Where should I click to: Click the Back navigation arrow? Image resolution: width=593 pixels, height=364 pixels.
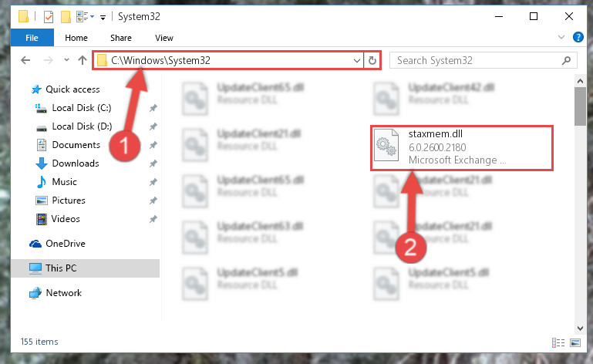(x=25, y=60)
